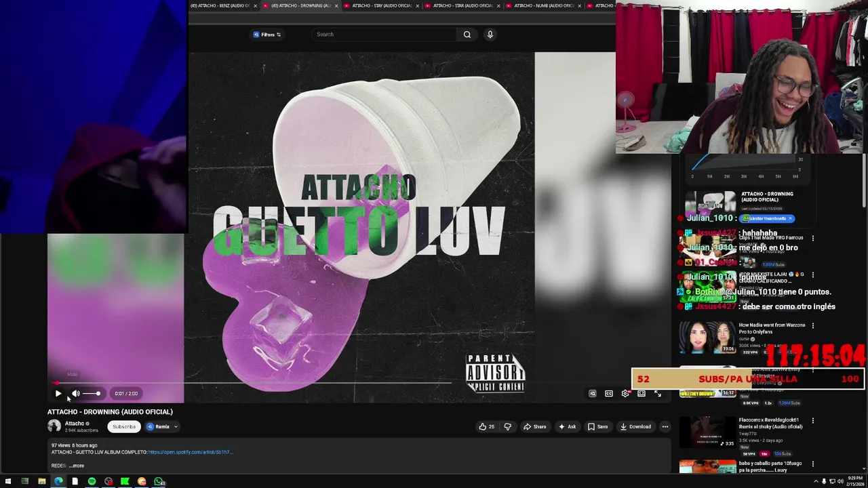This screenshot has height=488, width=868.
Task: Switch to theater mode view
Action: (642, 393)
